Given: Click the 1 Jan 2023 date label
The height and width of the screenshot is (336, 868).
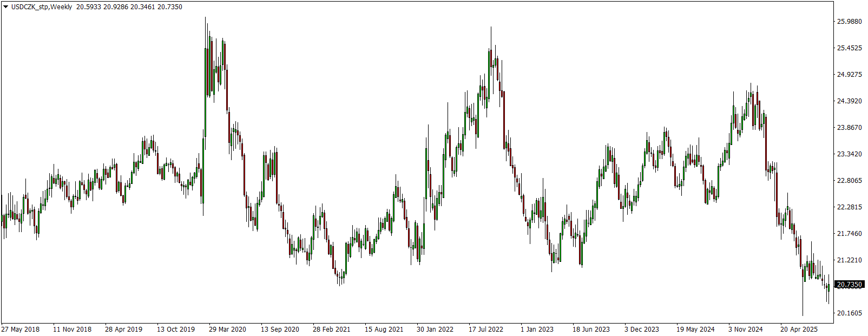Looking at the screenshot, I should 537,330.
